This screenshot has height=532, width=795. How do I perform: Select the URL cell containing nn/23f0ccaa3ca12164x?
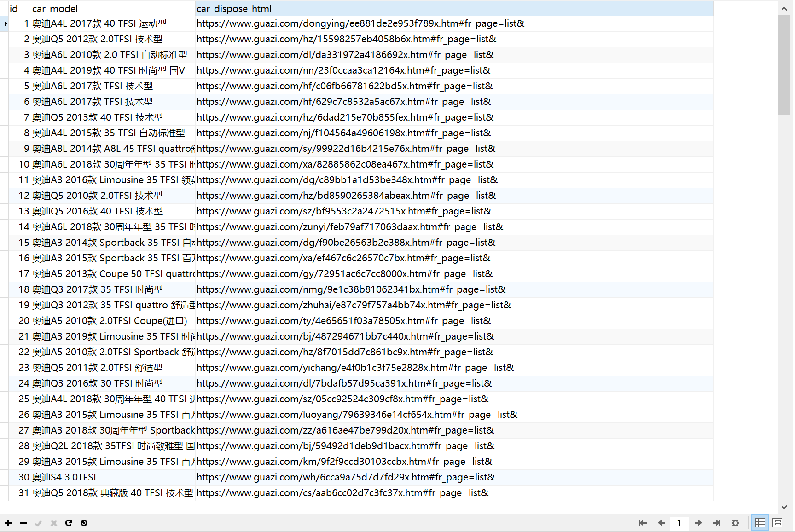454,70
